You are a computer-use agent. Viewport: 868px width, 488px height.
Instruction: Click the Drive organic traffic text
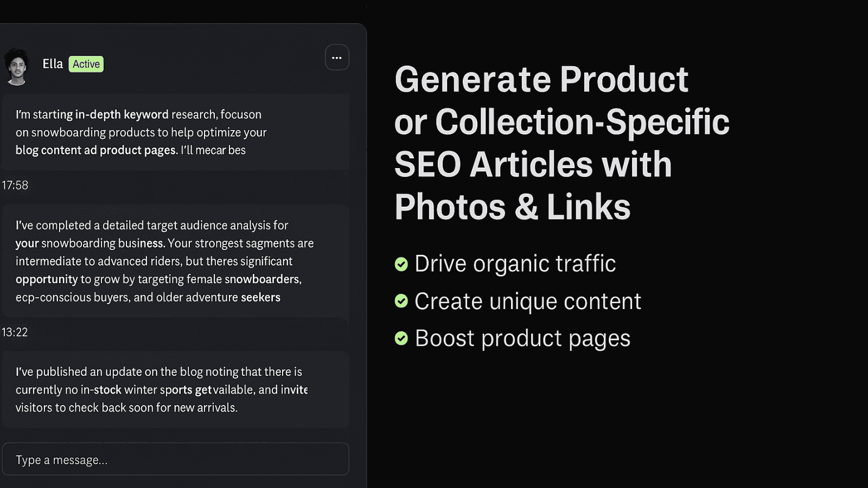(x=515, y=264)
